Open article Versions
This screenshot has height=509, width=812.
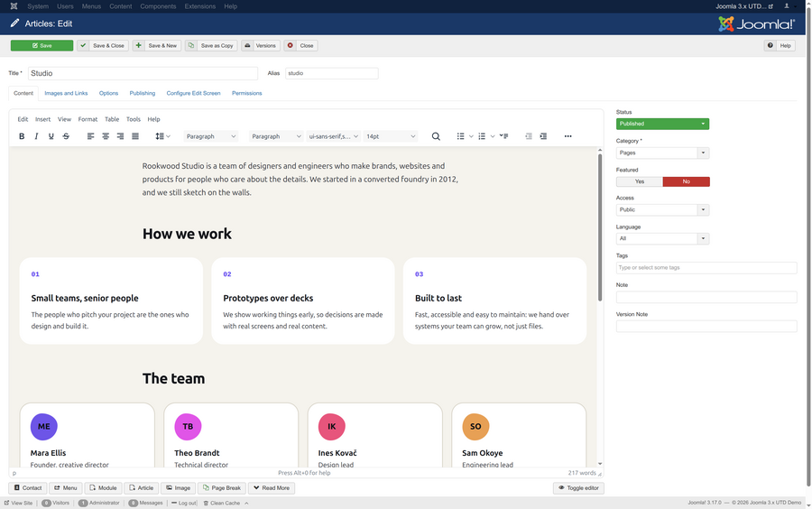click(261, 45)
